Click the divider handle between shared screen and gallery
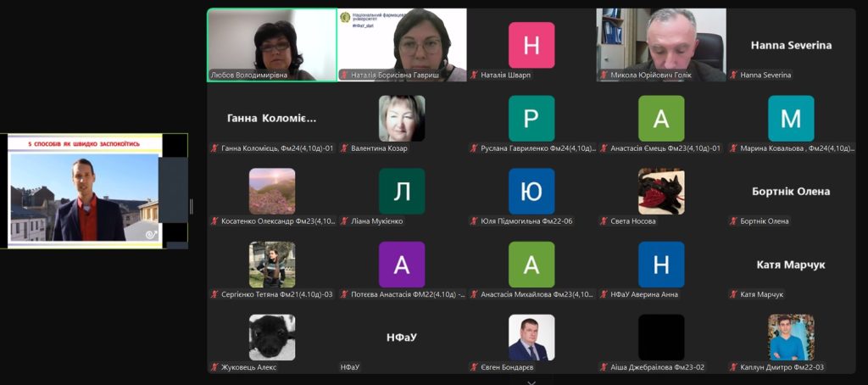 coord(191,206)
